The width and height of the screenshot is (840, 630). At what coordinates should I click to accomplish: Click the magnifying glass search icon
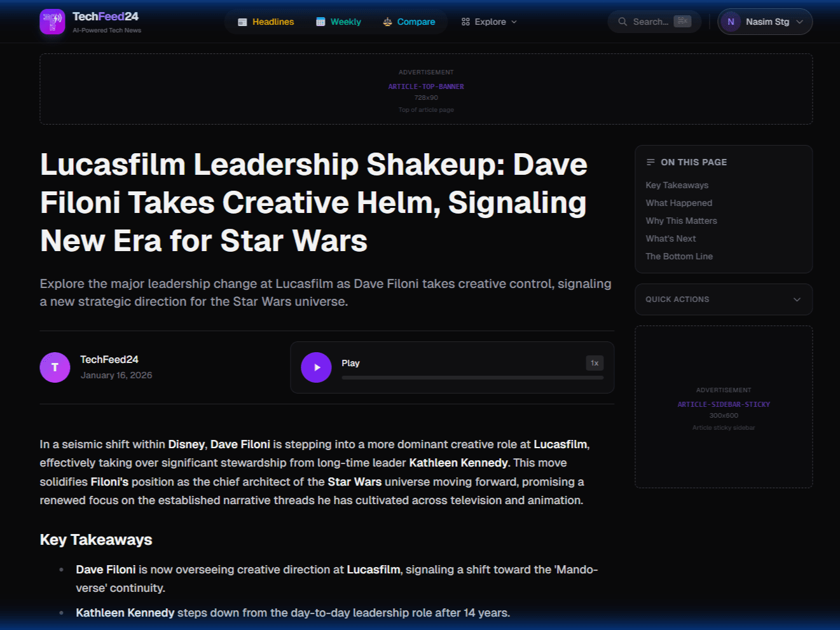click(x=622, y=21)
